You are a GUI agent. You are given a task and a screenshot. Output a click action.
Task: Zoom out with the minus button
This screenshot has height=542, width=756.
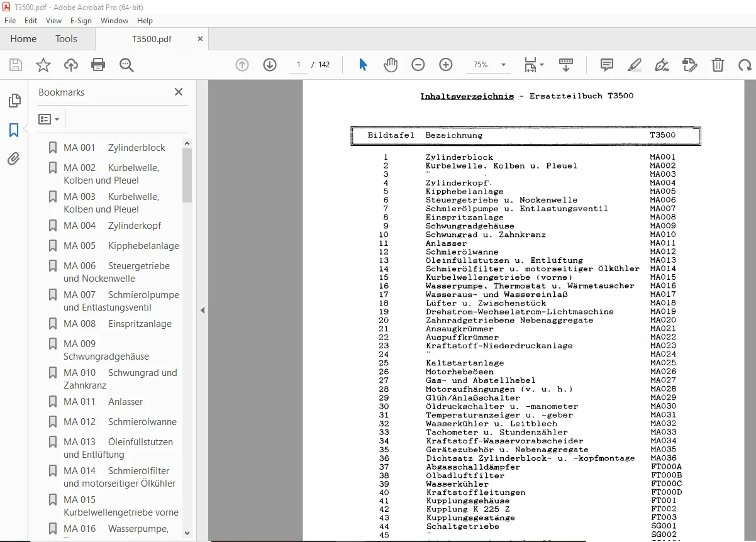tap(418, 65)
